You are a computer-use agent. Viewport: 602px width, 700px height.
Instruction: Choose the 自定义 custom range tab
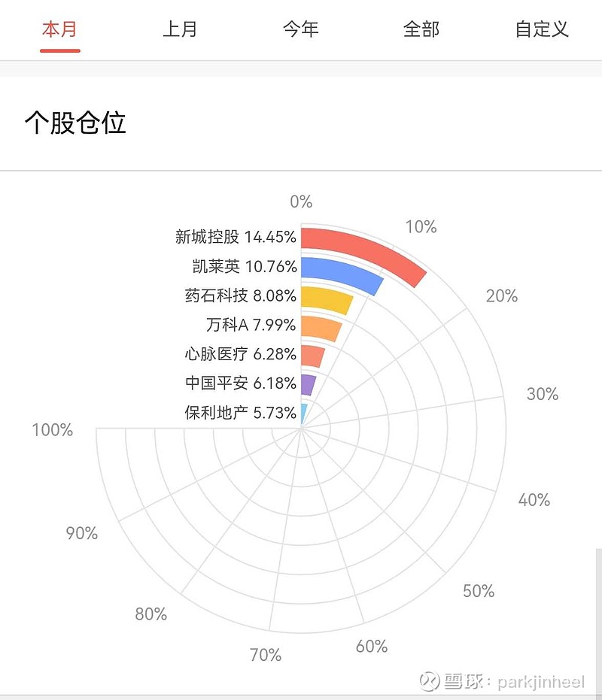[542, 30]
